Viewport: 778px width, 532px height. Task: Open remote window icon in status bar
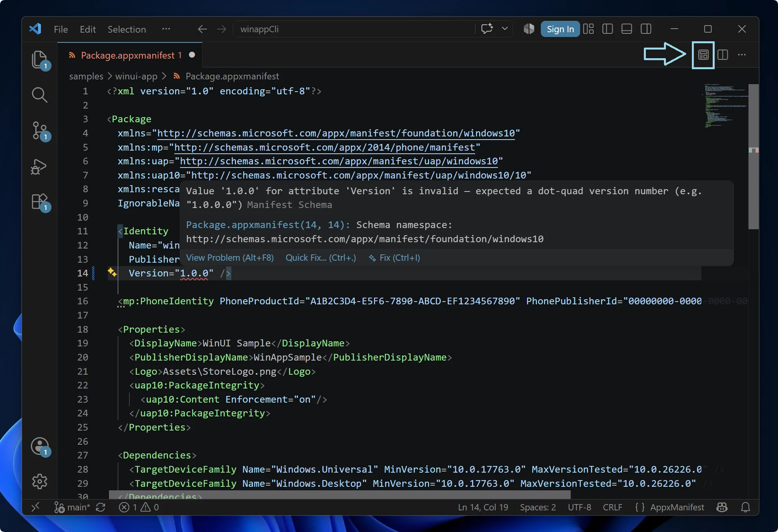point(35,507)
